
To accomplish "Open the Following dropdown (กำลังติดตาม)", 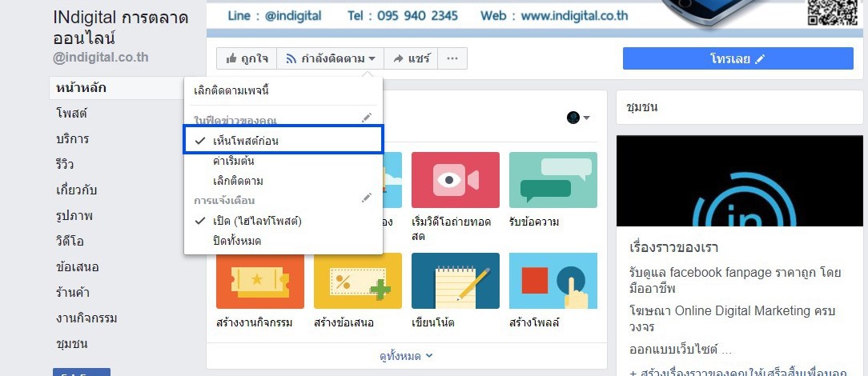I will 331,58.
